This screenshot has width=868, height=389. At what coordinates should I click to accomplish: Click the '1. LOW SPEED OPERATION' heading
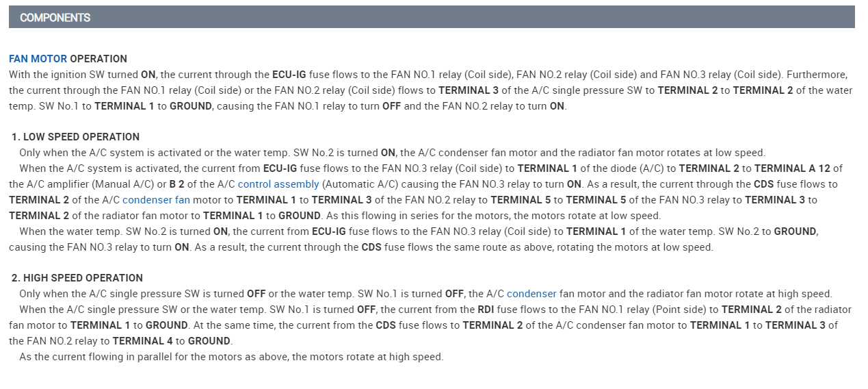[75, 137]
